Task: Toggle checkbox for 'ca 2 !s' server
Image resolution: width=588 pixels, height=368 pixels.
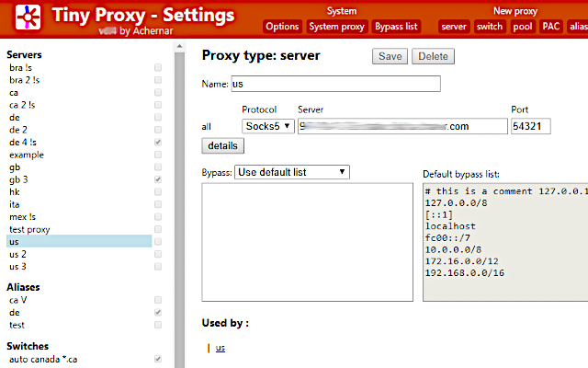Action: [x=158, y=105]
